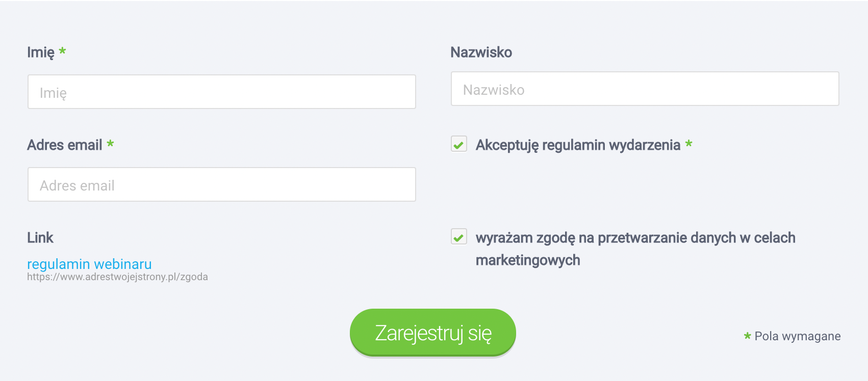Open the regulamin webinaru link

(x=89, y=264)
